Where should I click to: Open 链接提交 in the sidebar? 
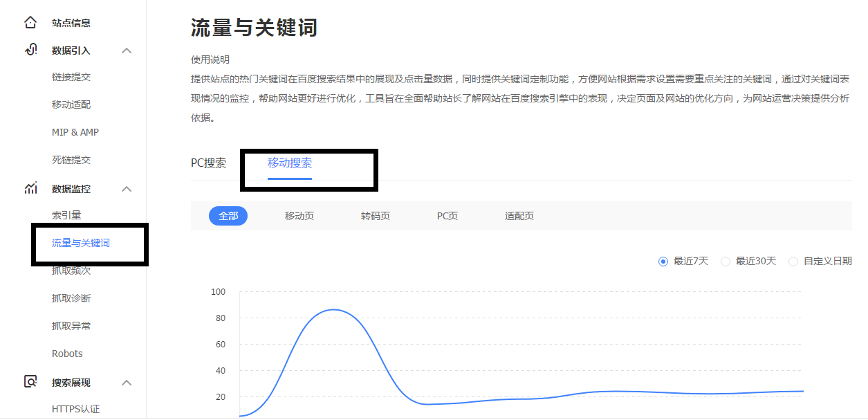(71, 77)
